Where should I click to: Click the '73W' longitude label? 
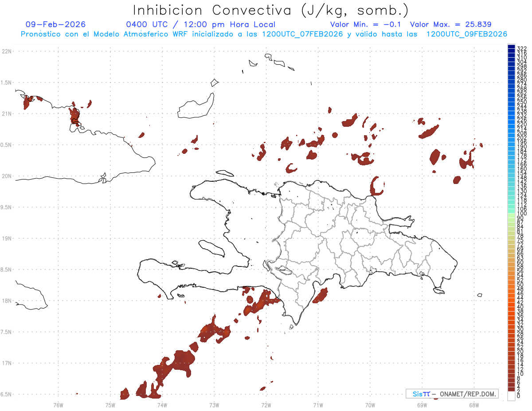click(214, 405)
